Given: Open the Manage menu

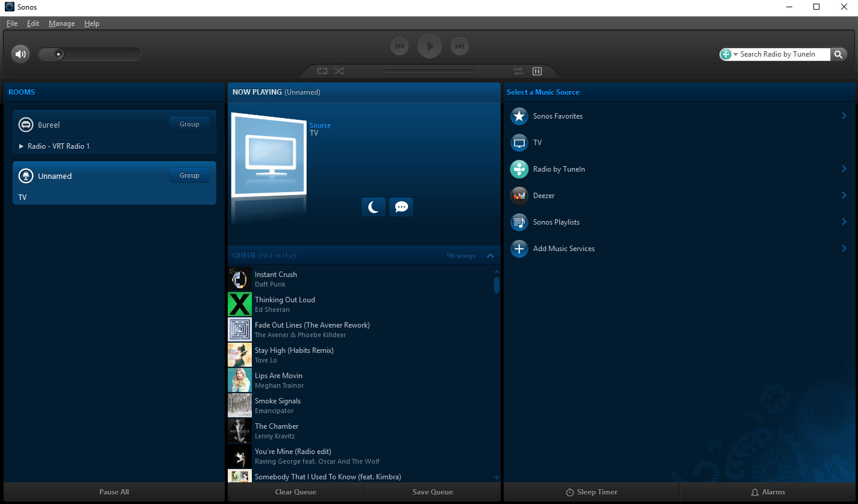Looking at the screenshot, I should pos(61,23).
